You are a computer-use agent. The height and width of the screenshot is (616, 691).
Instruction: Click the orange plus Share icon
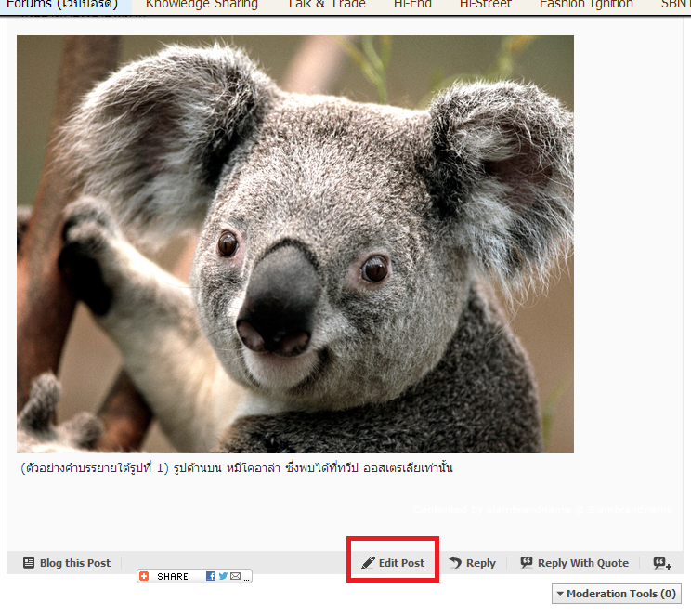pos(144,577)
